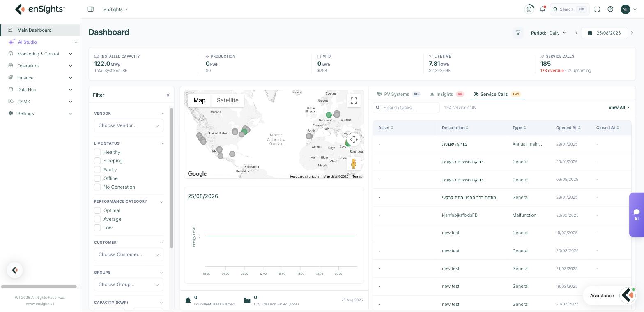The width and height of the screenshot is (644, 312).
Task: Click the NH user avatar
Action: click(x=626, y=9)
